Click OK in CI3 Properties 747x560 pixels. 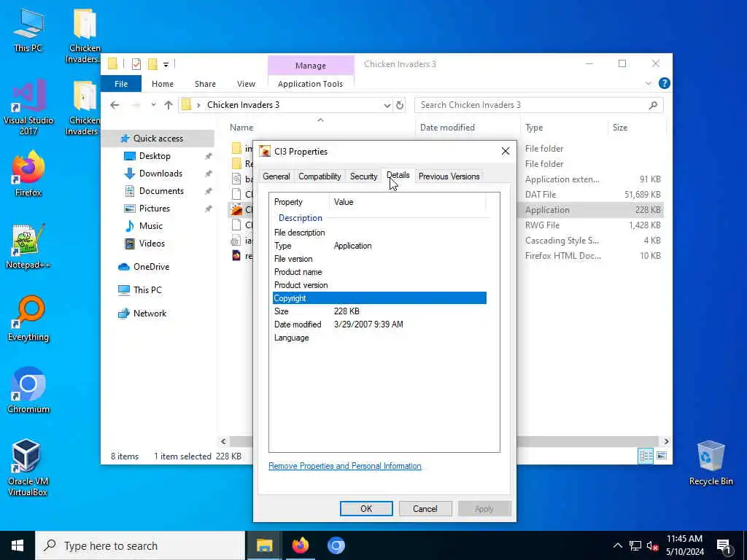366,508
